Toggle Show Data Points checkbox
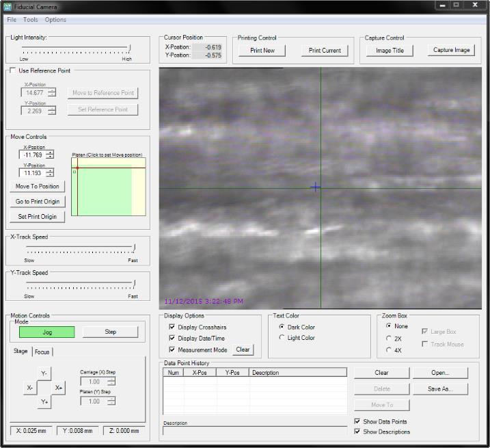The height and width of the screenshot is (448, 490). click(357, 421)
